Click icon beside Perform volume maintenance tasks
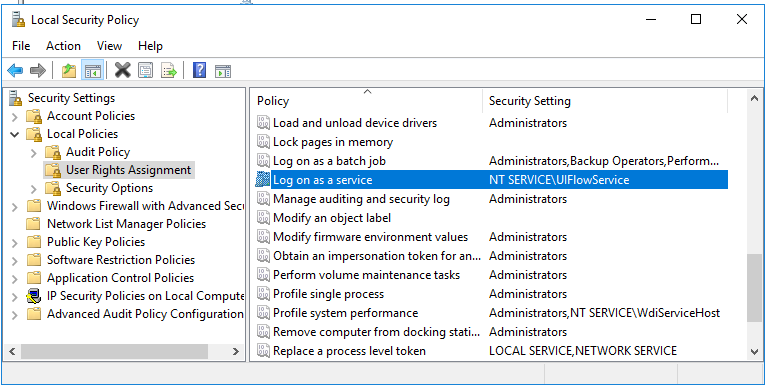 pyautogui.click(x=263, y=275)
